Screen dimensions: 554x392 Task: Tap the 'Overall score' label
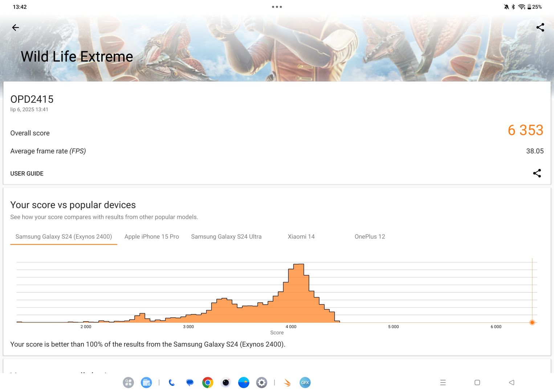(30, 133)
